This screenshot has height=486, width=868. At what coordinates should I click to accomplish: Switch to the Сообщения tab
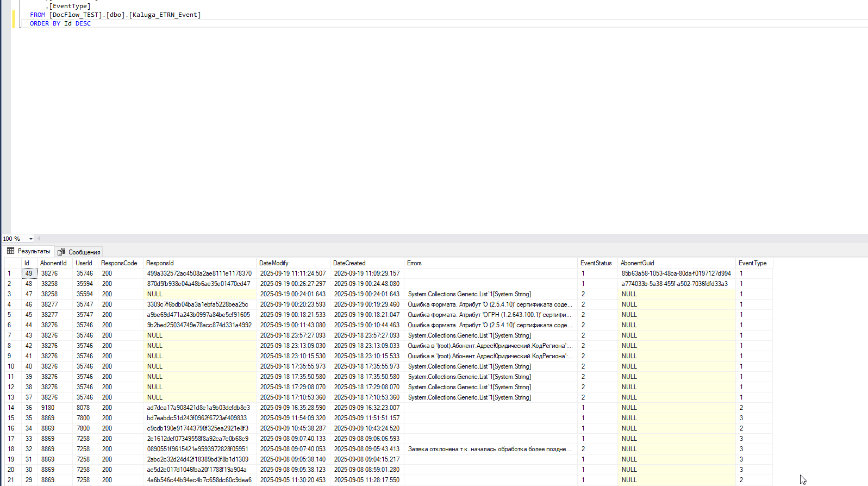point(79,252)
